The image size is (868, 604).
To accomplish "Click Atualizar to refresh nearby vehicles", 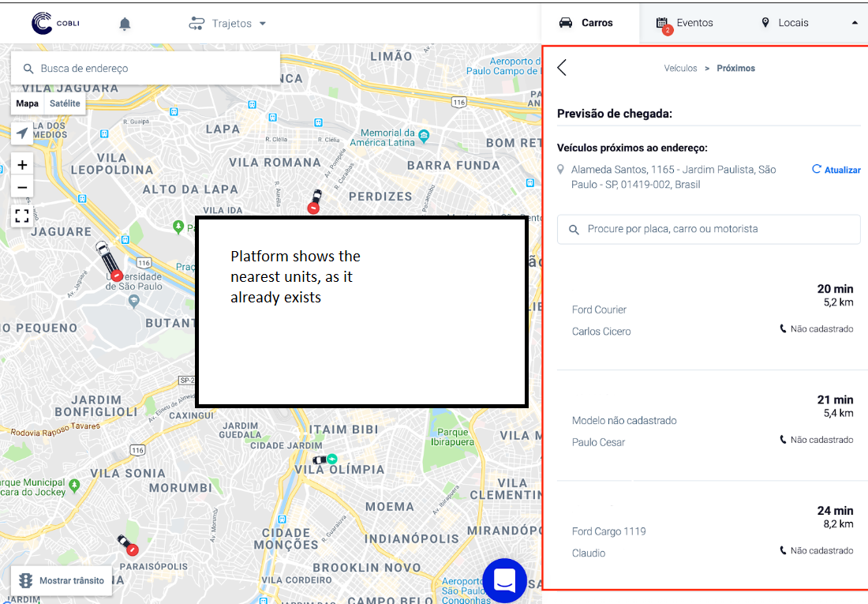I will tap(836, 170).
